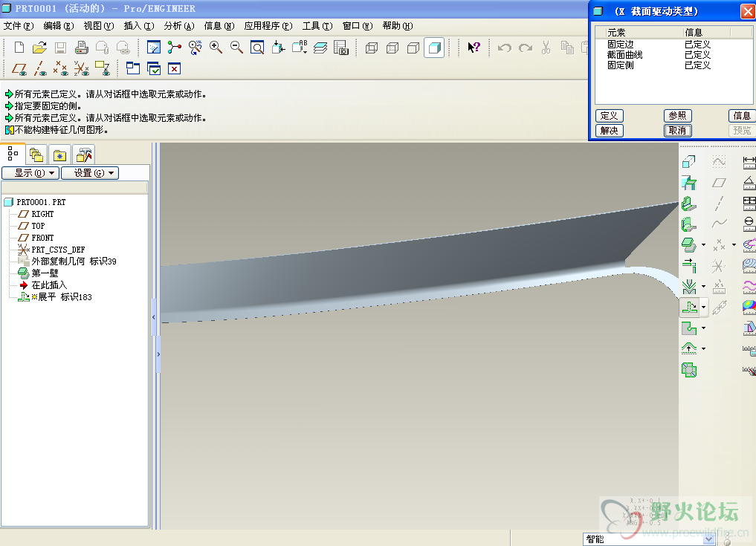Click the red X window icon
Viewport: 756px width, 546px height.
174,68
